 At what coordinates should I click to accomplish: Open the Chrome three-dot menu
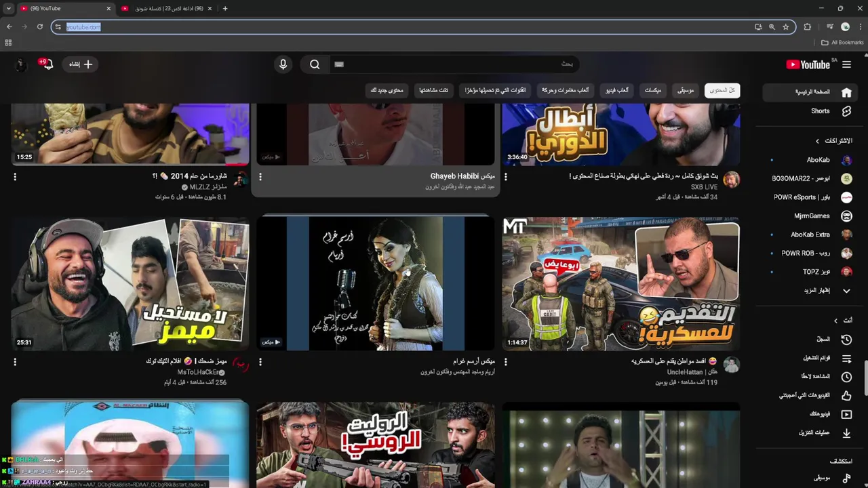860,27
